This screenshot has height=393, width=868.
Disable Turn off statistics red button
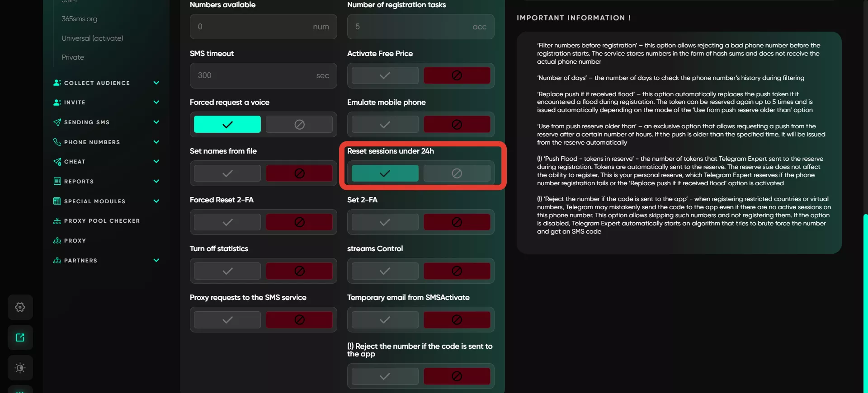pyautogui.click(x=299, y=271)
